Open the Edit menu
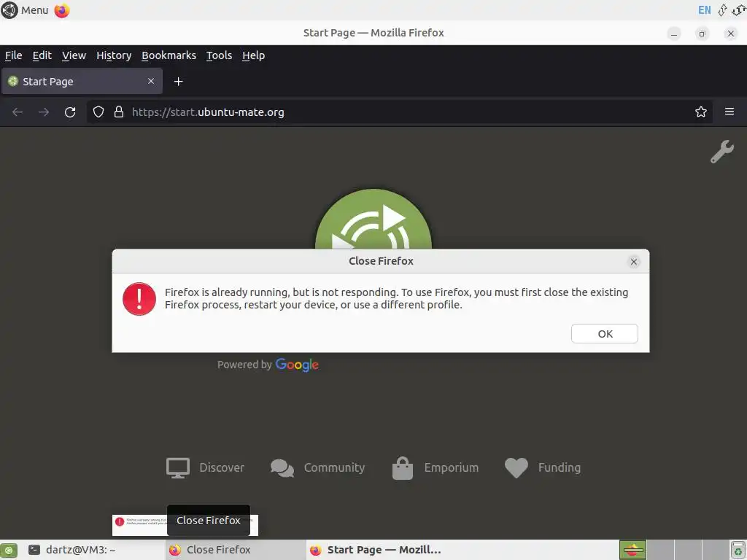747x560 pixels. [x=42, y=55]
